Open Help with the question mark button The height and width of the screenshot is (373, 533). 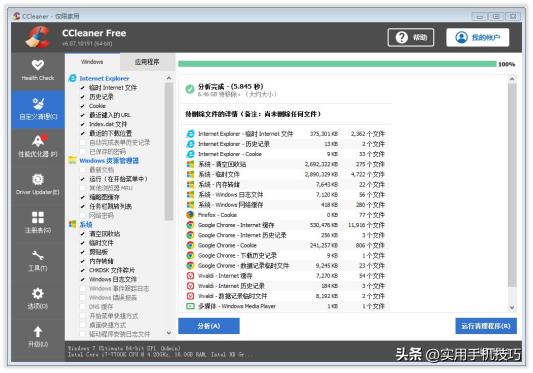tap(411, 37)
